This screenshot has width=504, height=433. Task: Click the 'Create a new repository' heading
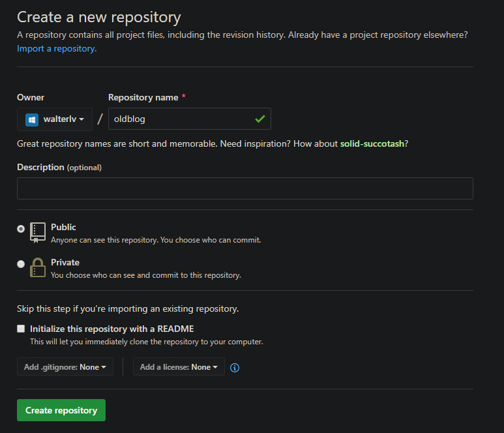click(x=99, y=18)
